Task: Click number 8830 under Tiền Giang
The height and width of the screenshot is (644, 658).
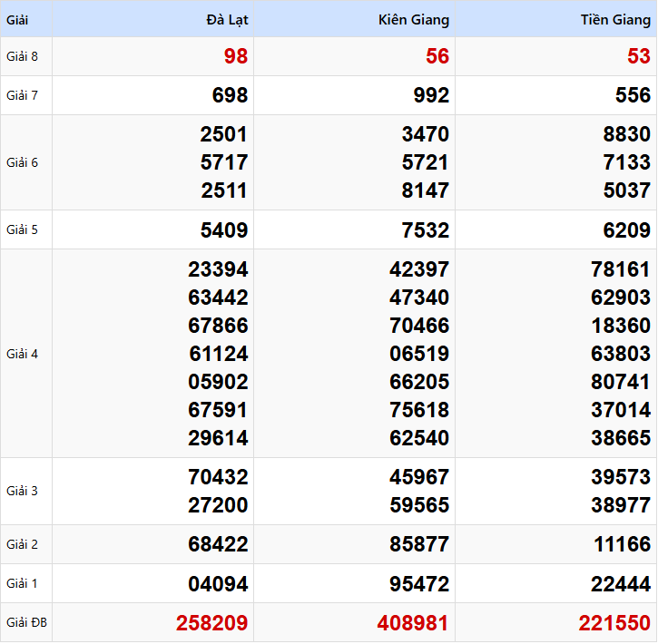Action: tap(627, 134)
